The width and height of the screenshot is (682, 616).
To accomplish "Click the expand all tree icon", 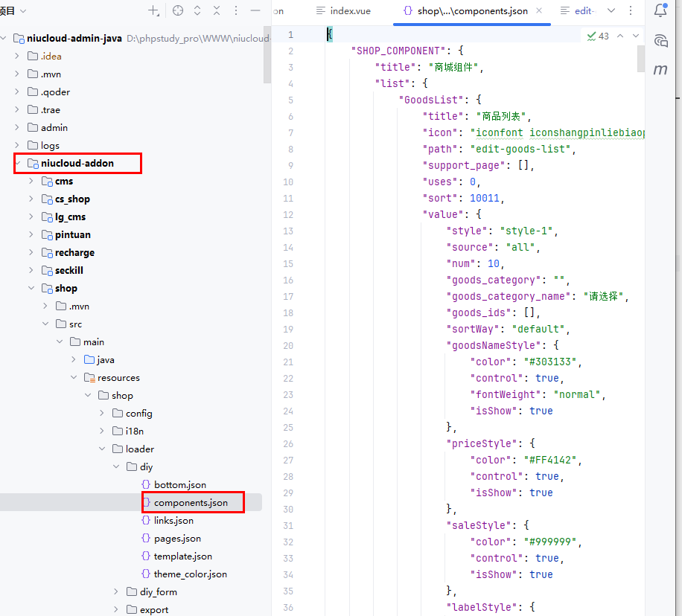I will [x=197, y=10].
